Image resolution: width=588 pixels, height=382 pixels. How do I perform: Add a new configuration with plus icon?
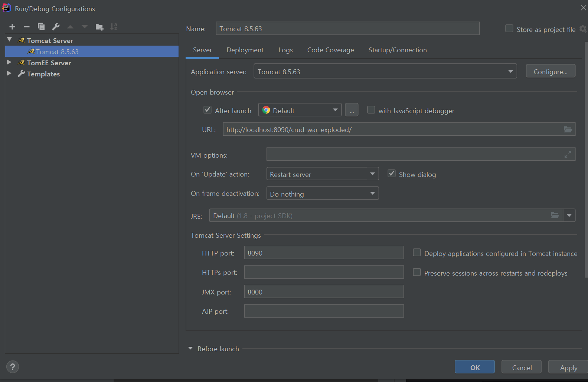12,27
